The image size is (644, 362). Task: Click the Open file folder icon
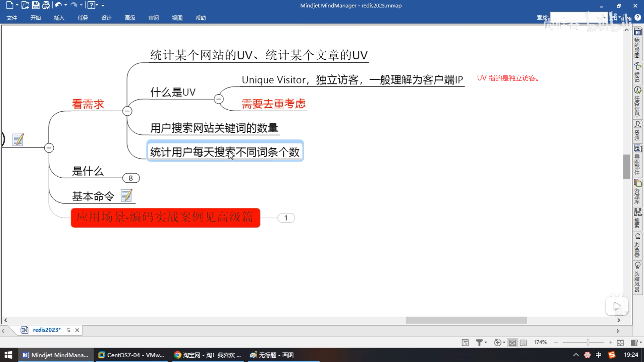click(x=25, y=5)
